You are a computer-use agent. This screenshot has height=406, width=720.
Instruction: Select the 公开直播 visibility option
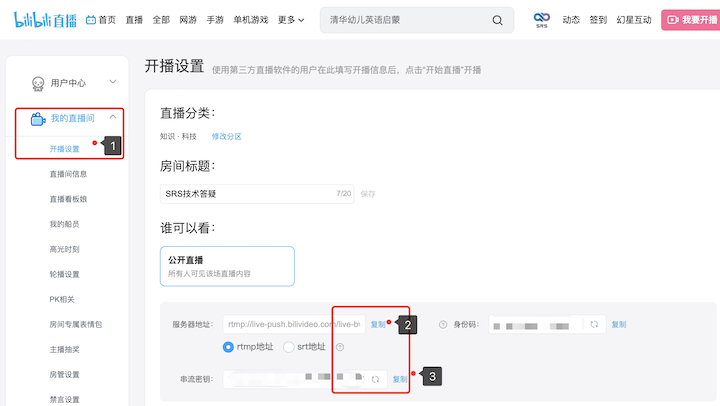tap(228, 266)
